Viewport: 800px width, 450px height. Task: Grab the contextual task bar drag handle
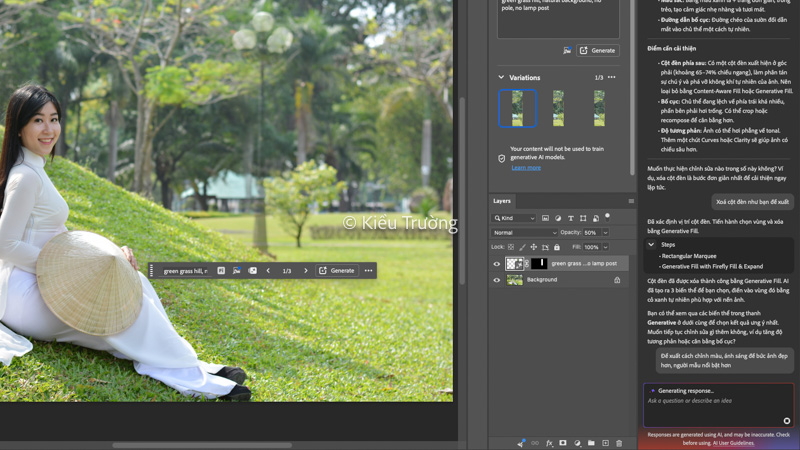tap(152, 271)
